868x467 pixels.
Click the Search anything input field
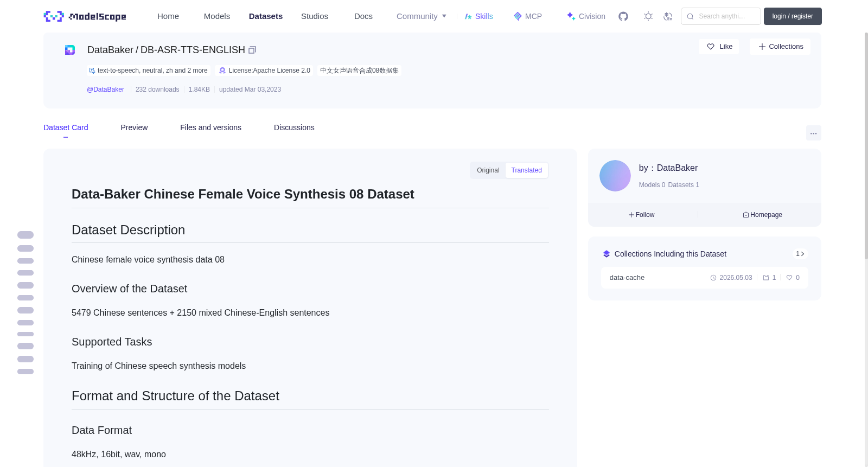tap(721, 16)
